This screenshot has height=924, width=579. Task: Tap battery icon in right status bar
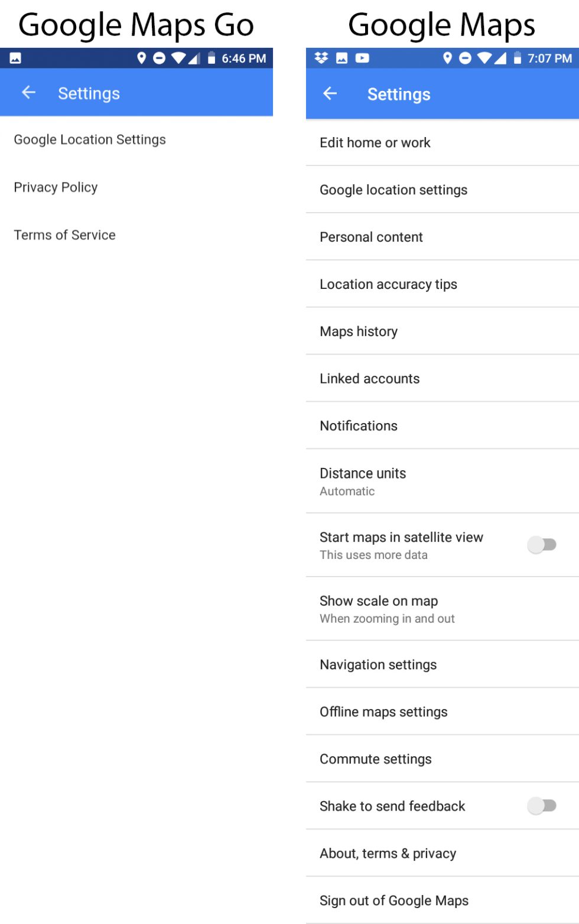pos(517,58)
